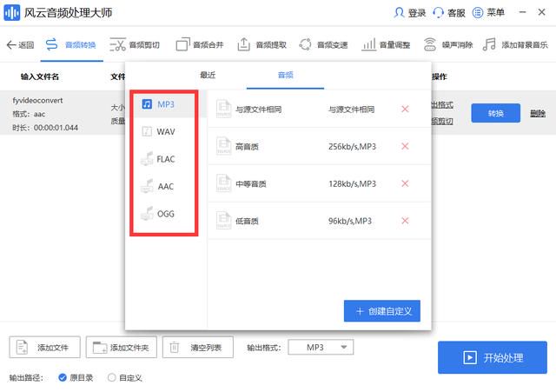Click the 登录 login user icon
556x392 pixels.
[399, 13]
